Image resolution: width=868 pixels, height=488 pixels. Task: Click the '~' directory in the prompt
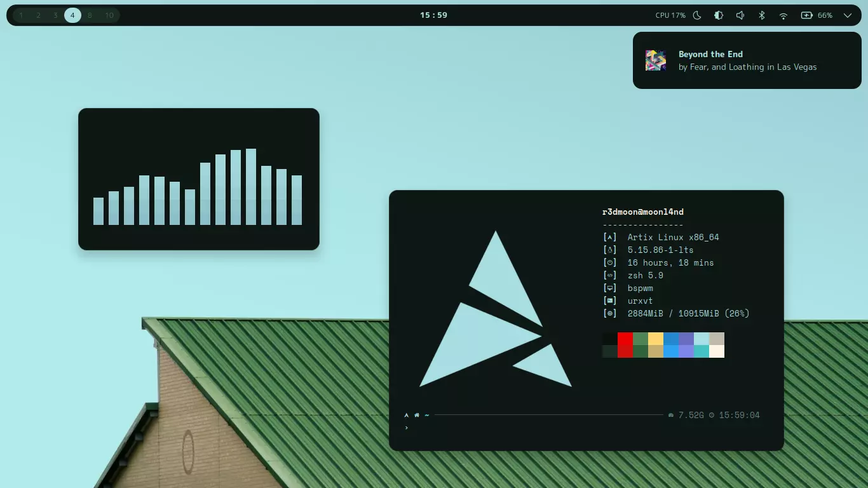point(427,415)
